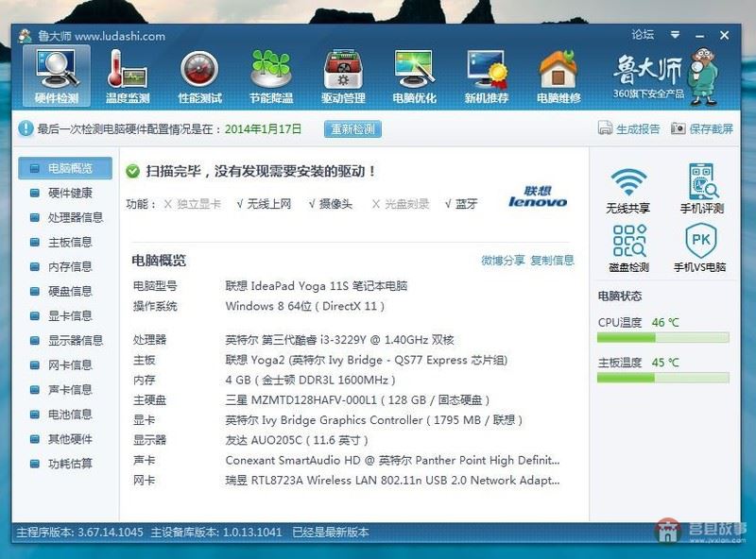The width and height of the screenshot is (756, 559).
Task: Close the 鲁大师 window
Action: click(724, 35)
